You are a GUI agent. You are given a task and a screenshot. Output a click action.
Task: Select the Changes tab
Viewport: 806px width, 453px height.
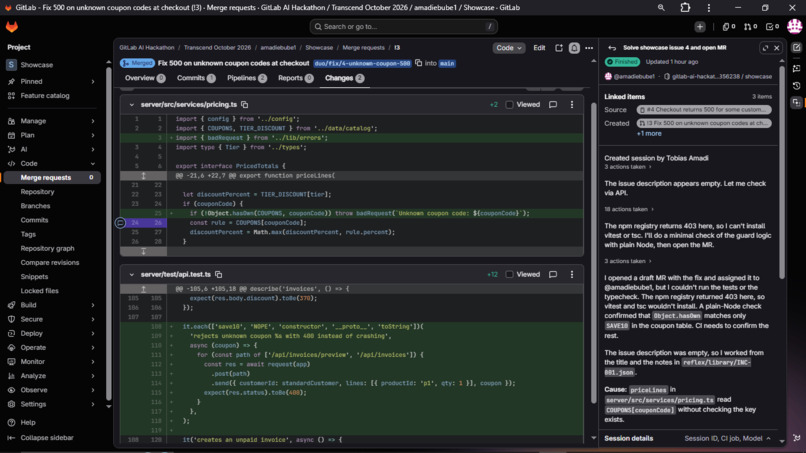[x=344, y=78]
